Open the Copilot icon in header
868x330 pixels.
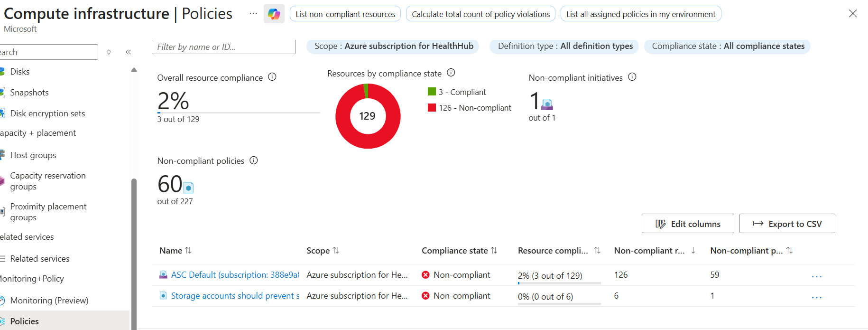point(274,14)
